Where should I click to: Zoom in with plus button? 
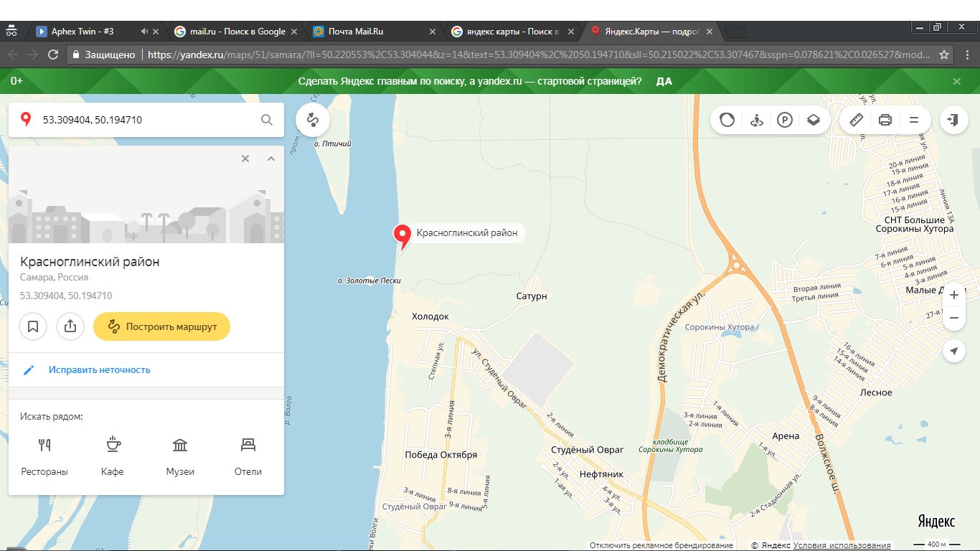(953, 295)
